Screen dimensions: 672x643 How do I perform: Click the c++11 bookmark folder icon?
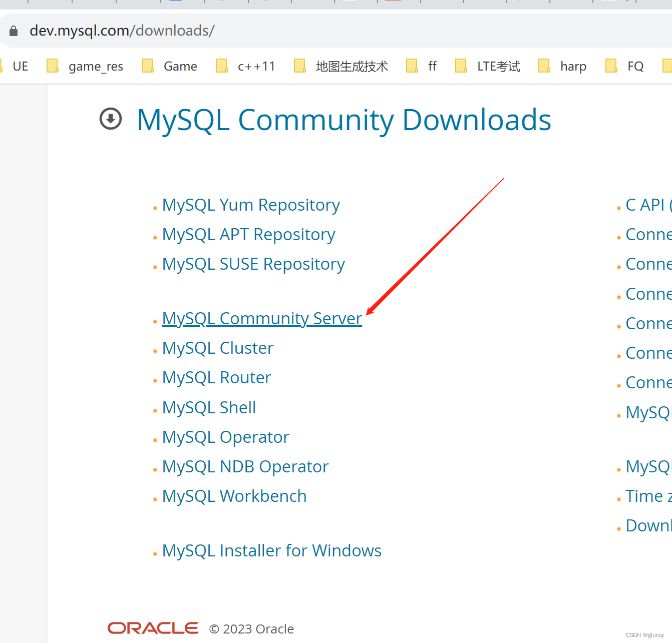point(222,66)
